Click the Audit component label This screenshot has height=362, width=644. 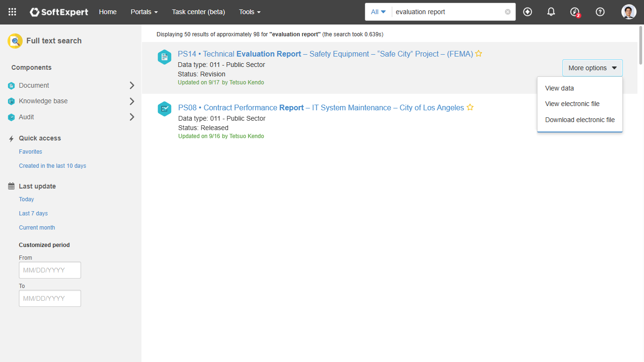tap(26, 117)
